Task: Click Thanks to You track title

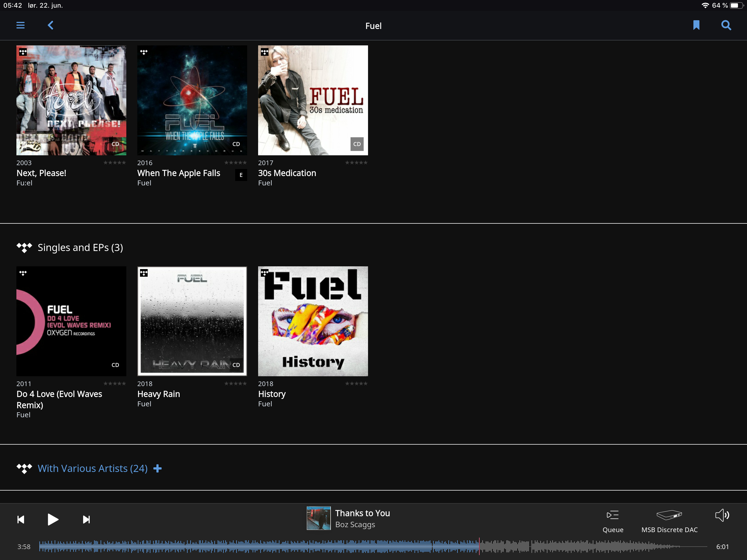Action: click(362, 513)
